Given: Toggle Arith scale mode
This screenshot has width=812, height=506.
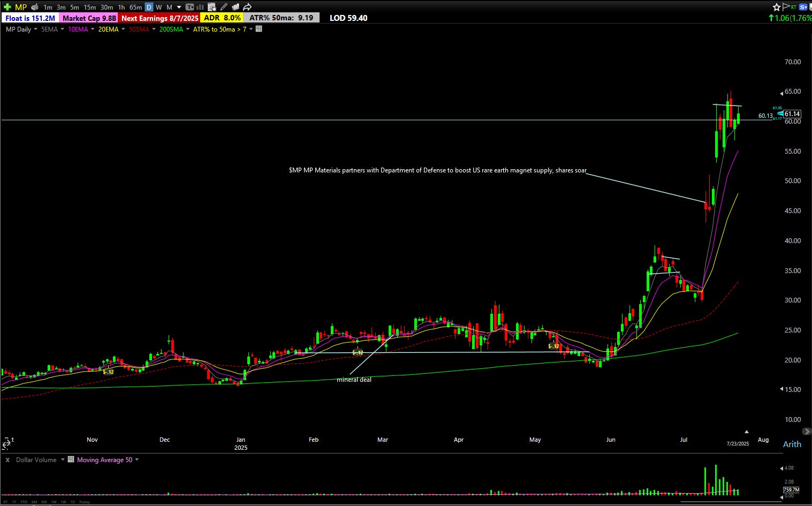Looking at the screenshot, I should coord(792,444).
